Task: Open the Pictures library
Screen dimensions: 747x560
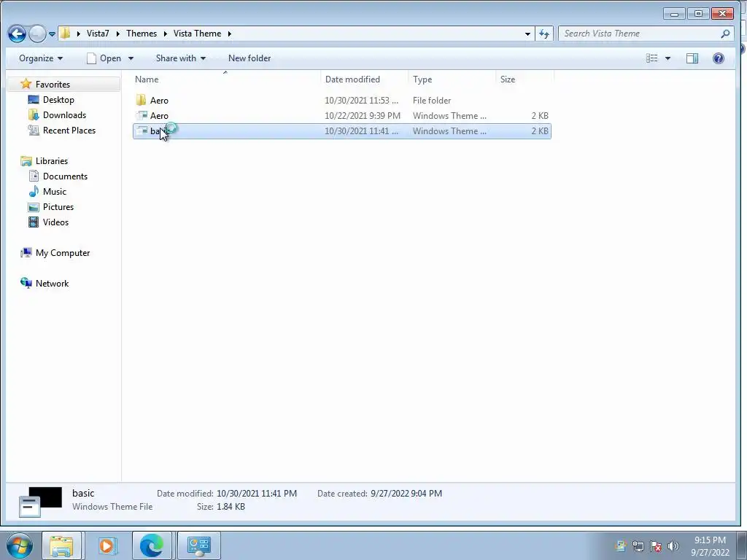Action: coord(58,206)
